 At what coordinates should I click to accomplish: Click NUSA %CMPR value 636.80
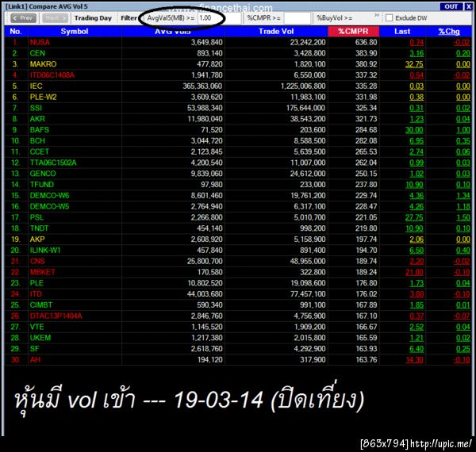coord(366,42)
